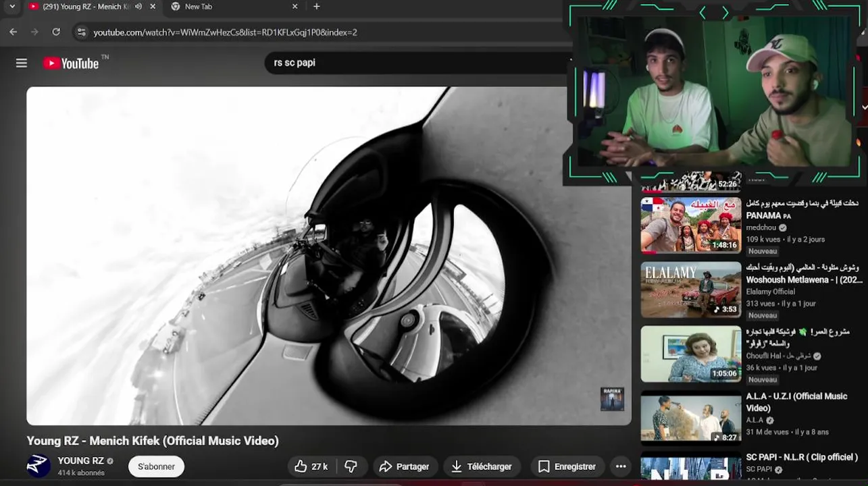Open the Woshoush Metlawena video title

coord(804,273)
